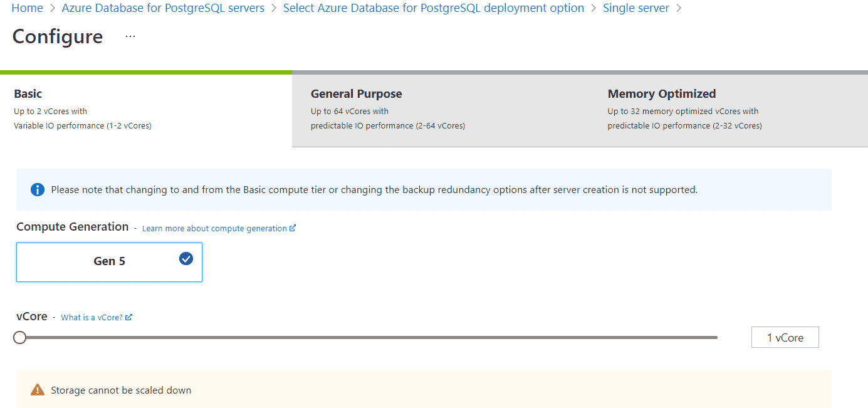Image resolution: width=868 pixels, height=408 pixels.
Task: Click the warning triangle icon
Action: tap(37, 389)
